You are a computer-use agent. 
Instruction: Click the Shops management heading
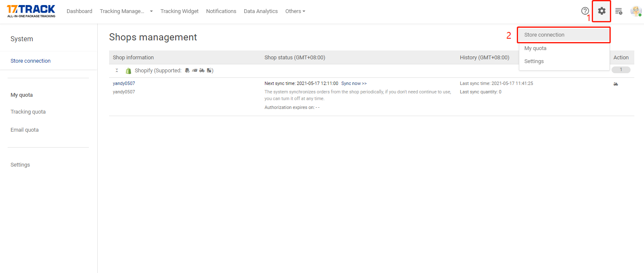coord(153,37)
